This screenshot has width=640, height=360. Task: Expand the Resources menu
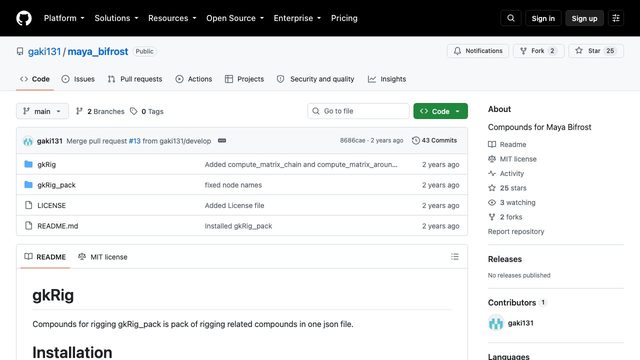[172, 18]
